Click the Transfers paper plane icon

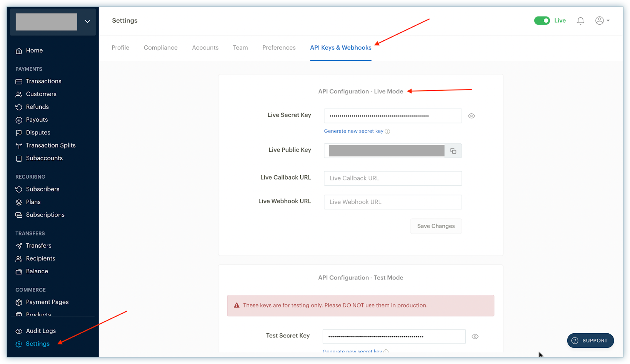[19, 246]
